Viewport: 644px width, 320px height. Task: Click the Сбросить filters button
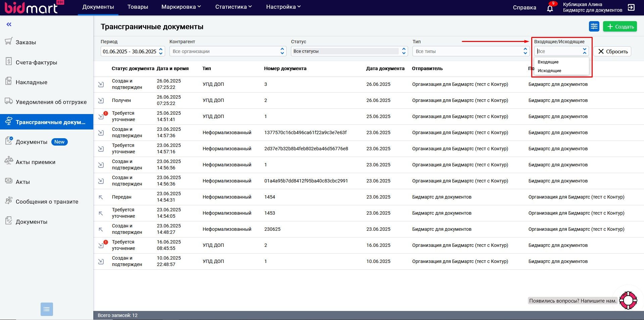point(612,51)
